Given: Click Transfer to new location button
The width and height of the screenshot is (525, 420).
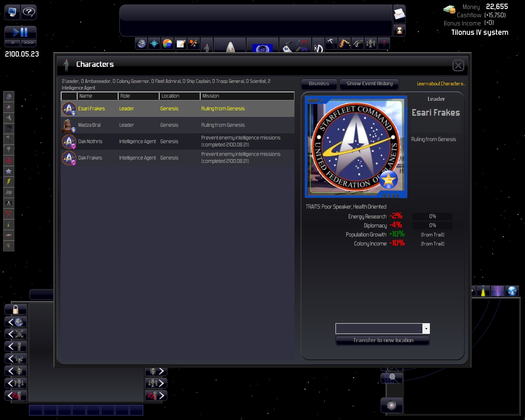Looking at the screenshot, I should (383, 340).
